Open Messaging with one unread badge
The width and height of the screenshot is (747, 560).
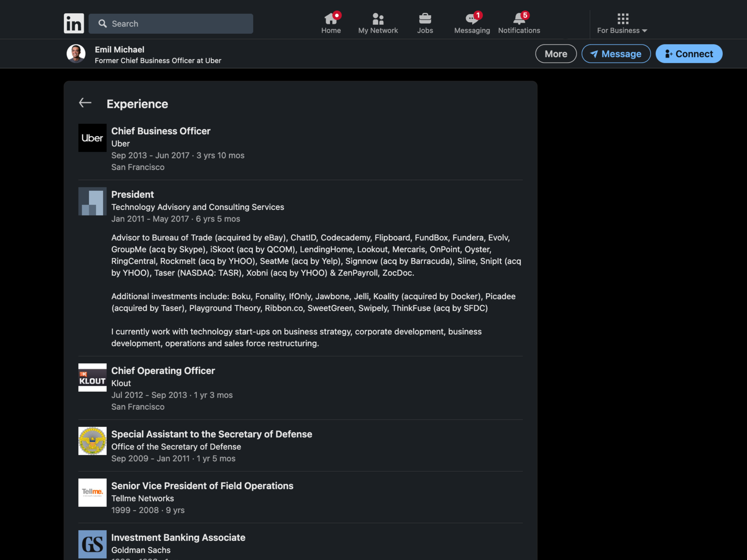pos(472,23)
